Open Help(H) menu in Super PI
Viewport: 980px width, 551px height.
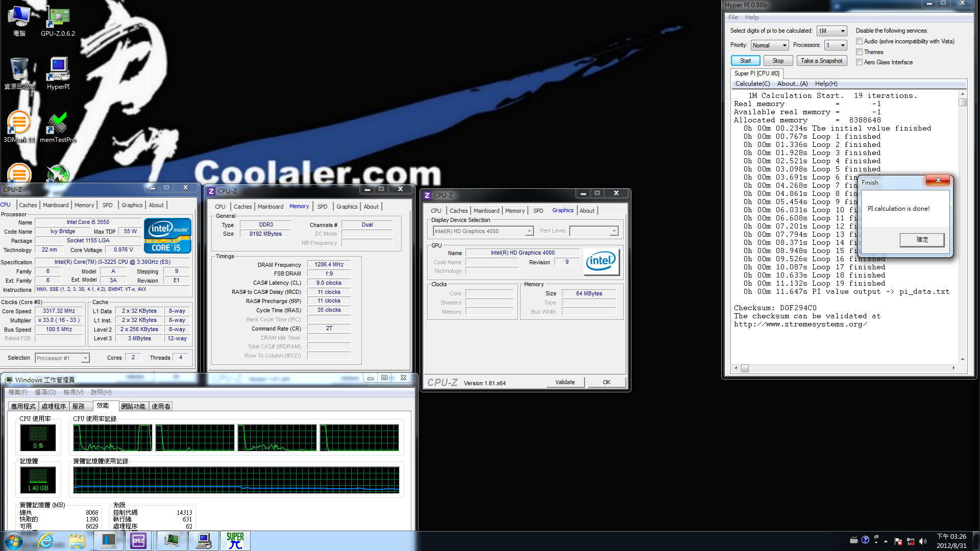[x=826, y=84]
